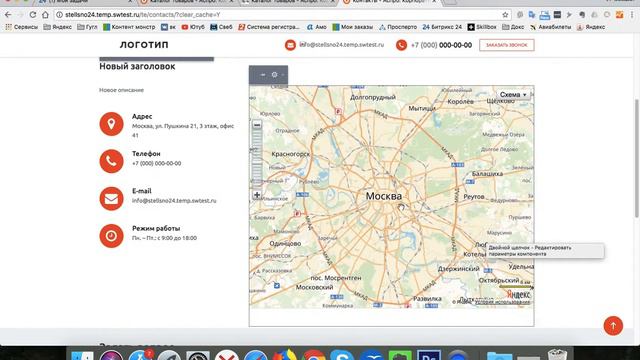The height and width of the screenshot is (360, 640).
Task: Click the email address under E-mail
Action: (174, 200)
